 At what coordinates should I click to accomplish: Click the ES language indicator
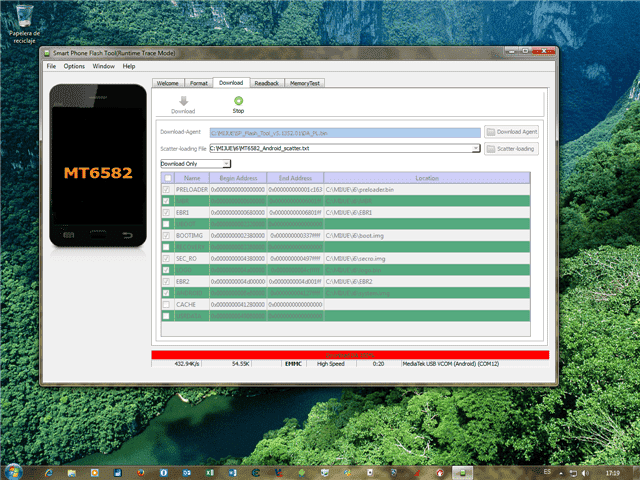coord(547,472)
